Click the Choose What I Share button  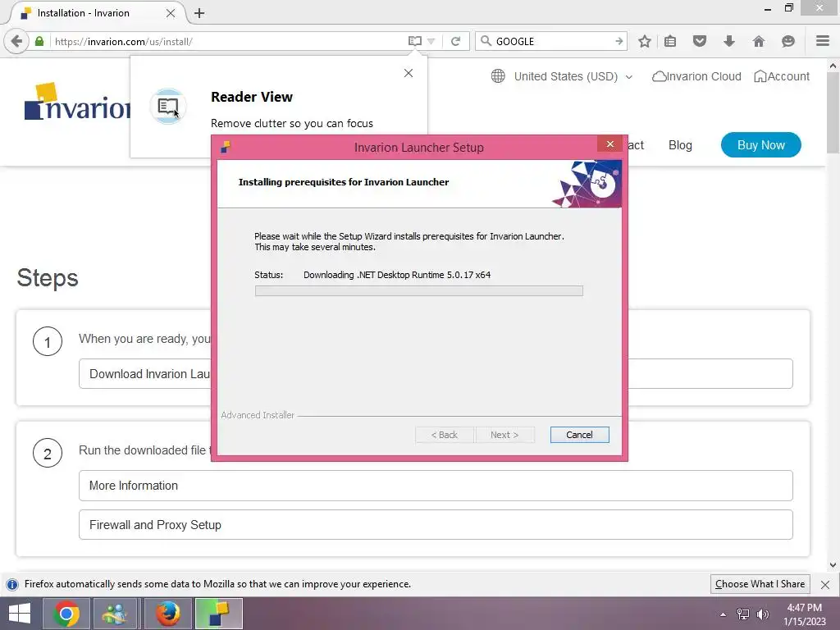coord(760,584)
